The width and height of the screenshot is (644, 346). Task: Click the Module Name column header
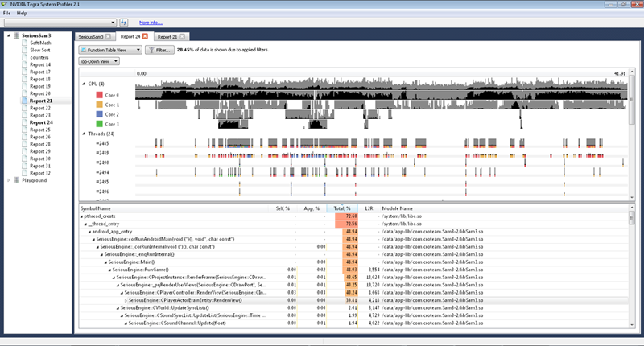(x=398, y=208)
